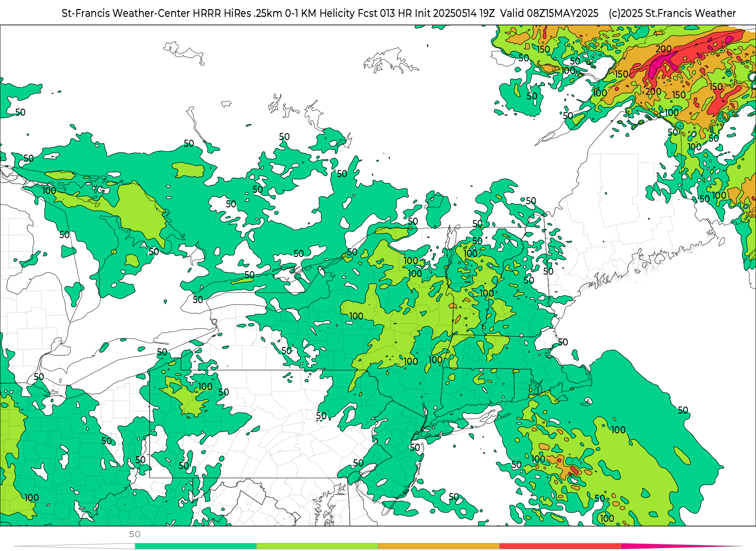This screenshot has height=551, width=756.
Task: Click 'St-Francis Weather-Center' at the title start
Action: (x=126, y=13)
